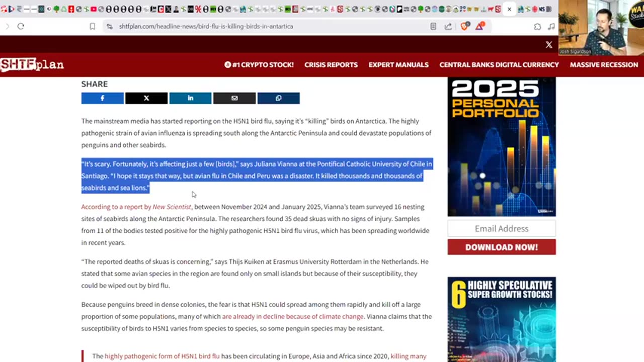Viewport: 644px width, 362px height.
Task: Toggle reader mode icon in address bar
Action: click(433, 26)
